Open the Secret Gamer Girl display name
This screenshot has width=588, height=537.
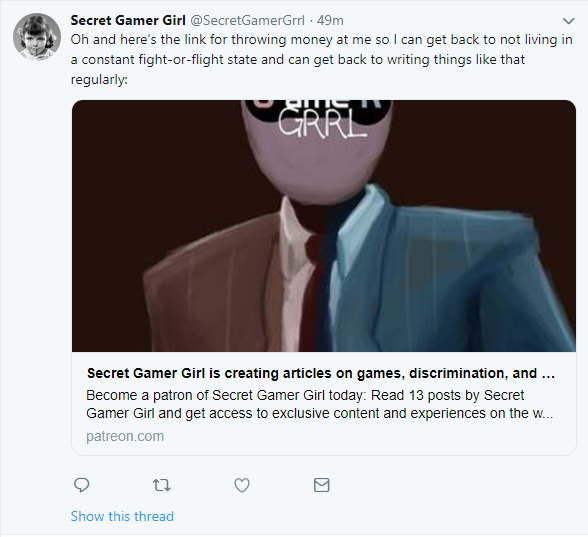click(x=128, y=20)
